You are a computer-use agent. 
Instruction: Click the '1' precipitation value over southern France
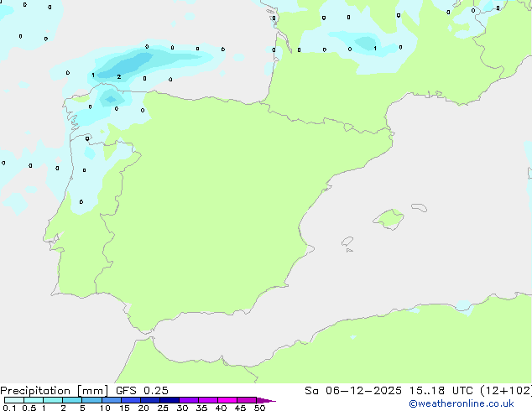375,49
